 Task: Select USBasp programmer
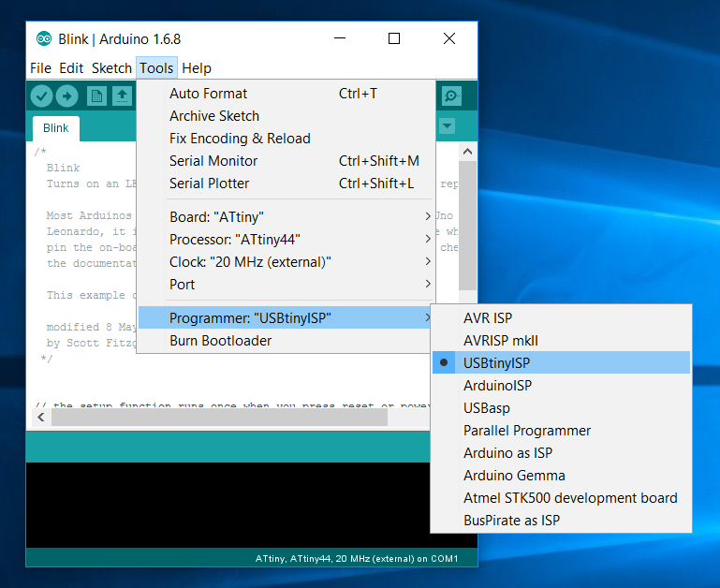tap(561, 408)
